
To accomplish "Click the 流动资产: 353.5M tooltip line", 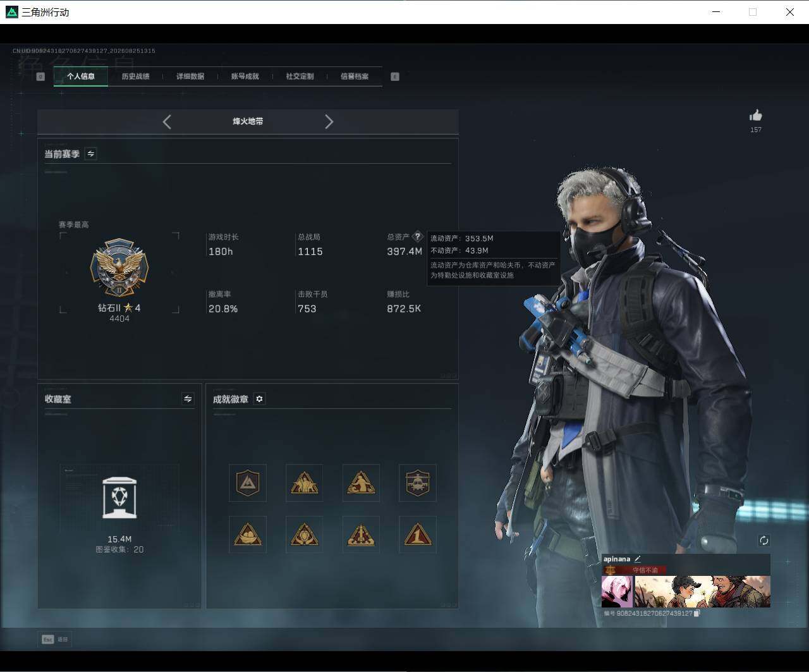I will tap(462, 238).
